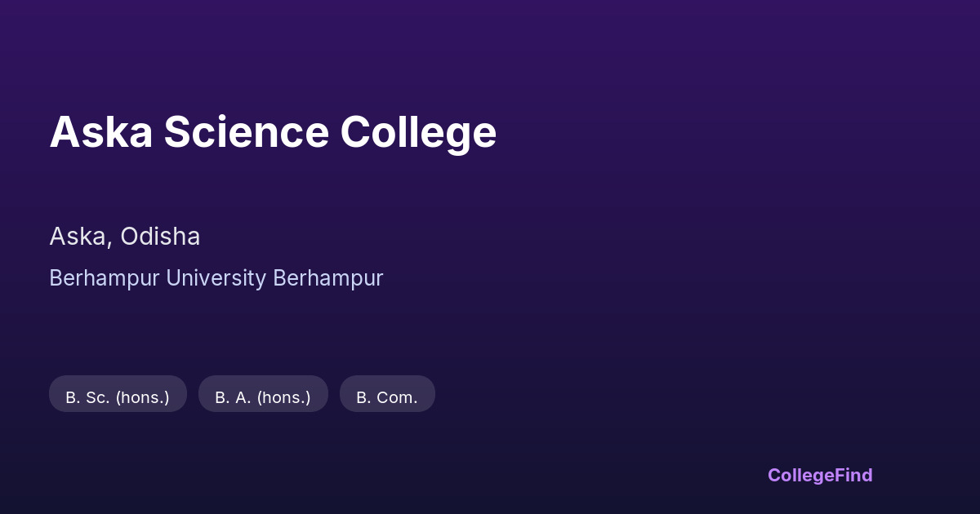Click "Aska" at the start of the heading

(100, 132)
